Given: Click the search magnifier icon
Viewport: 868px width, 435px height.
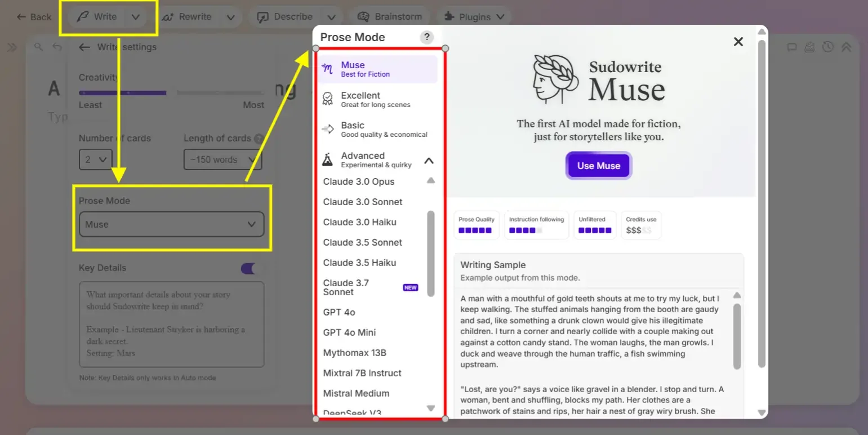Looking at the screenshot, I should (38, 47).
